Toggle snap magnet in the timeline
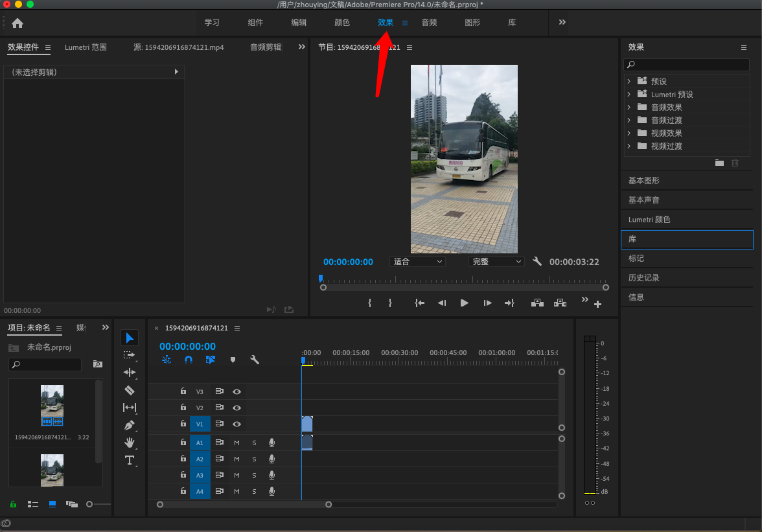Image resolution: width=762 pixels, height=532 pixels. click(x=189, y=360)
